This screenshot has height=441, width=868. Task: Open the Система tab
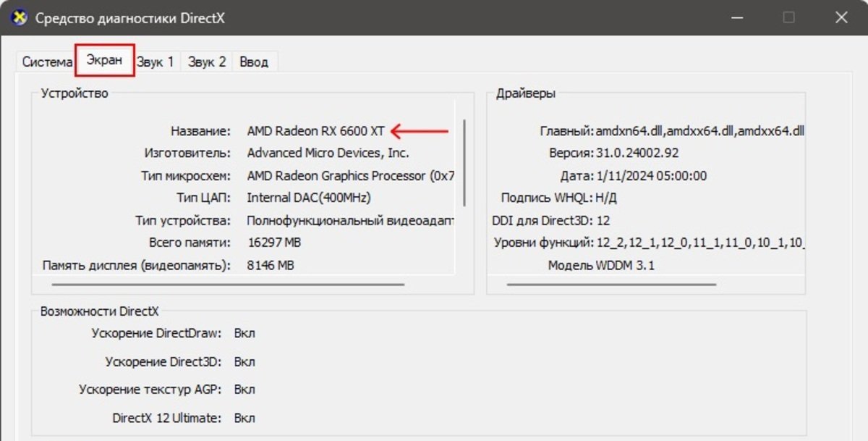click(46, 62)
